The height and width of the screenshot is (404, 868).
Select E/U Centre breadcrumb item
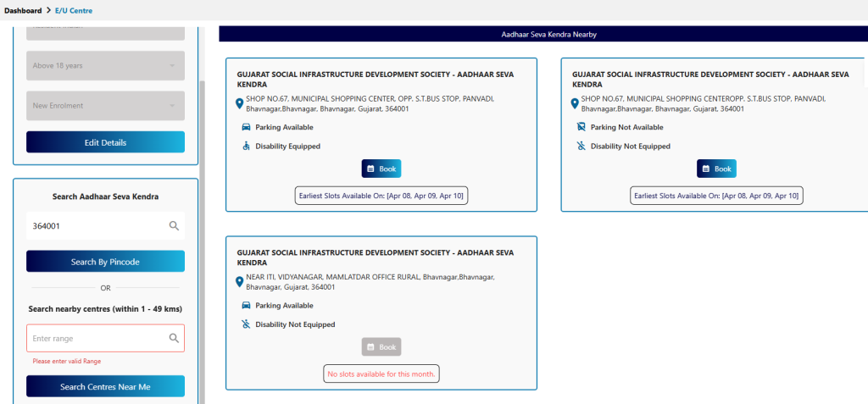point(75,10)
